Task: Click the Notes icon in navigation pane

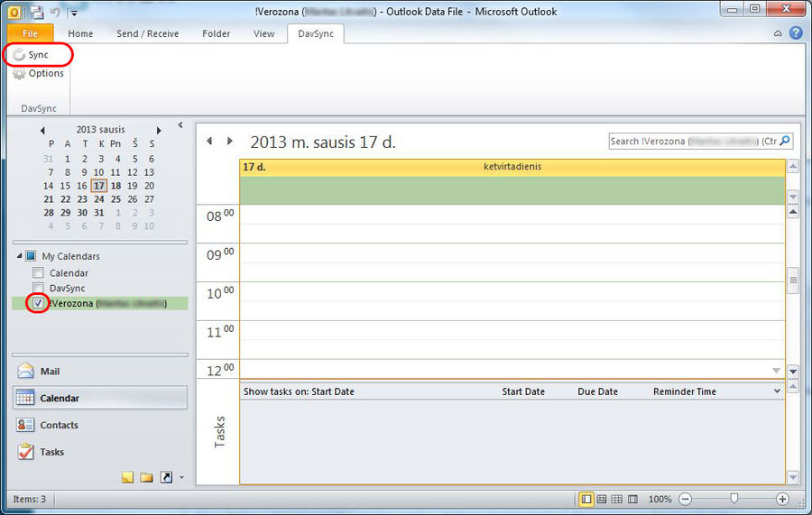Action: [128, 477]
